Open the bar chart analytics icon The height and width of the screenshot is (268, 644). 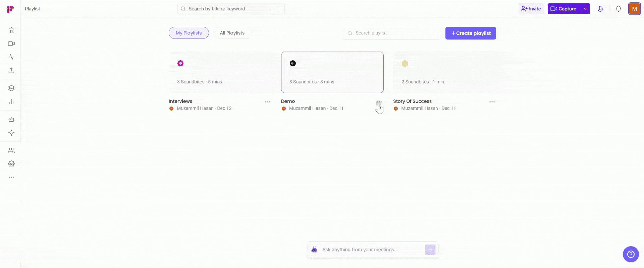click(11, 102)
